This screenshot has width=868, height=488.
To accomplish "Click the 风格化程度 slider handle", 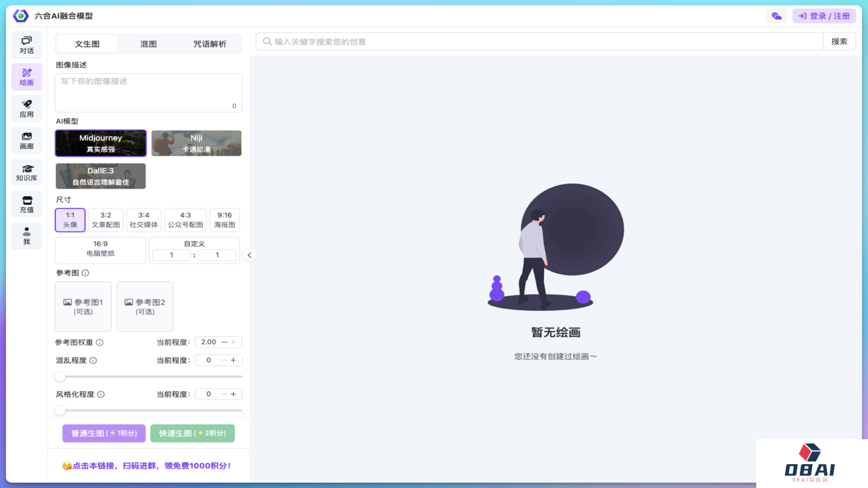I will point(61,410).
